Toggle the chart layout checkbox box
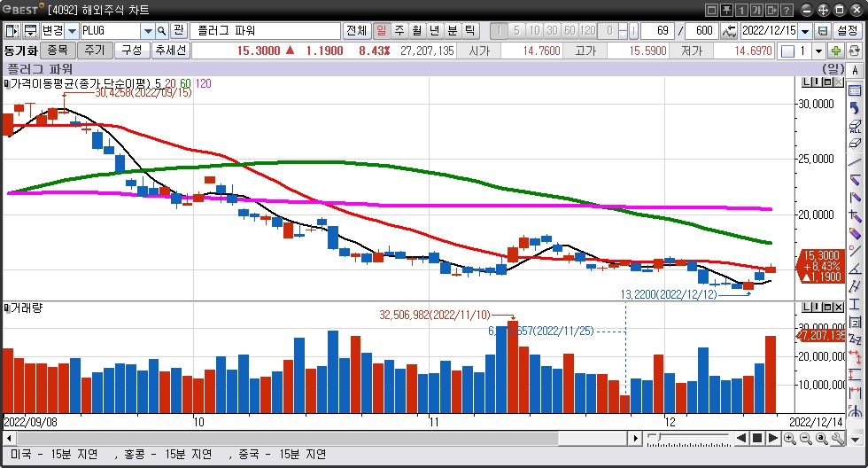Image resolution: width=868 pixels, height=468 pixels. (x=787, y=51)
